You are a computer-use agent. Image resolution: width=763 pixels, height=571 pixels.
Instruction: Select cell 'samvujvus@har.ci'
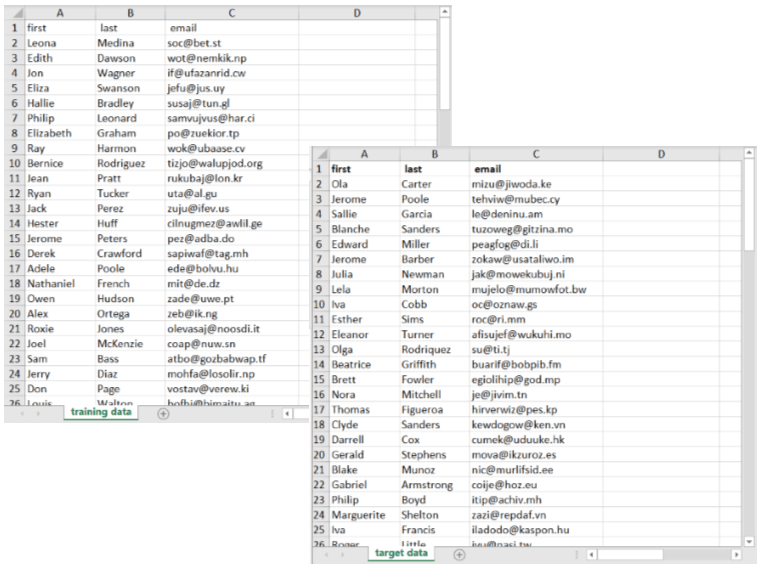[x=232, y=118]
